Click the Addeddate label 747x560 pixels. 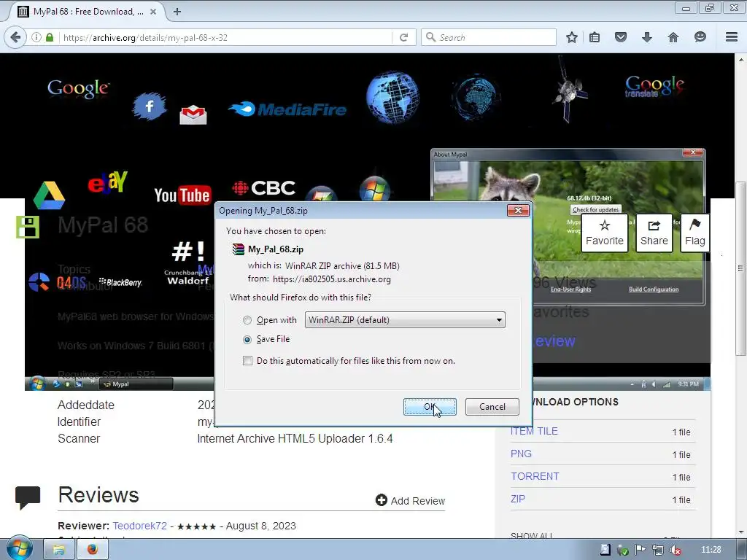pyautogui.click(x=86, y=405)
